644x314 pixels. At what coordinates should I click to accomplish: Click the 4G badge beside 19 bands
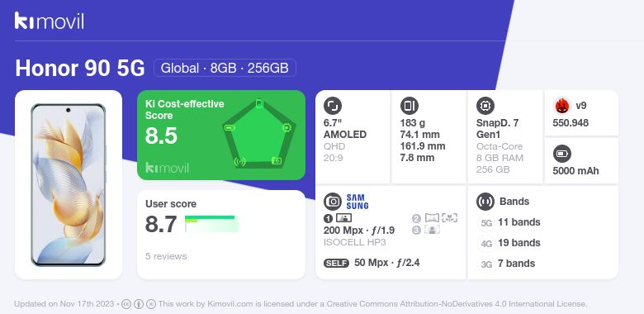point(486,243)
